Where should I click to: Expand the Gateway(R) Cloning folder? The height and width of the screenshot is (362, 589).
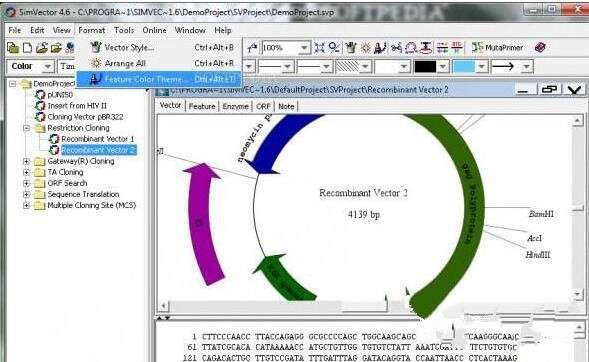tap(26, 161)
